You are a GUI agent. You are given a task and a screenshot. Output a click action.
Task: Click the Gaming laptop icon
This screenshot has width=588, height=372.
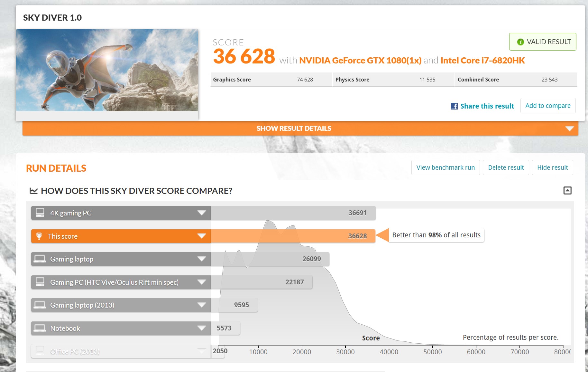40,259
